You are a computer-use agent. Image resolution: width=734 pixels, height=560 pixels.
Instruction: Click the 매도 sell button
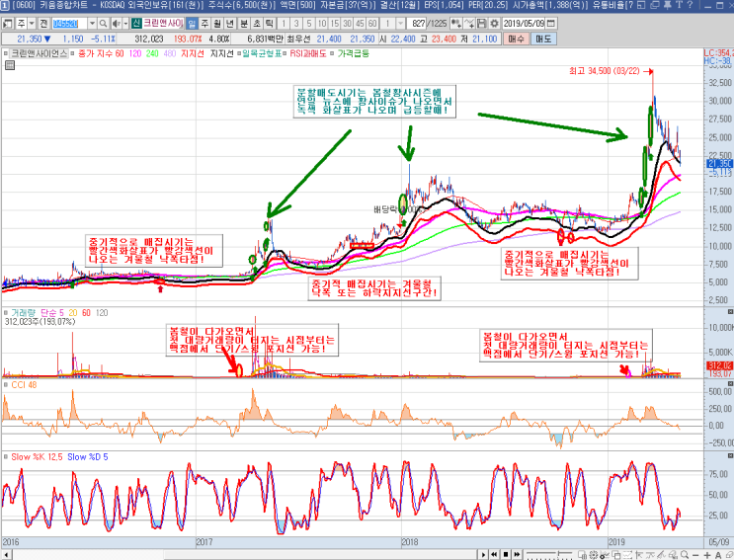[543, 39]
